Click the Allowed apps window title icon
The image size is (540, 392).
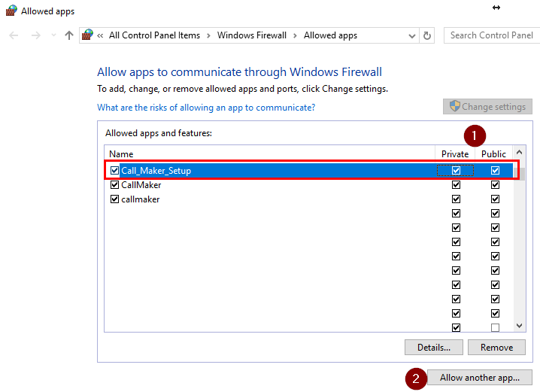(11, 11)
